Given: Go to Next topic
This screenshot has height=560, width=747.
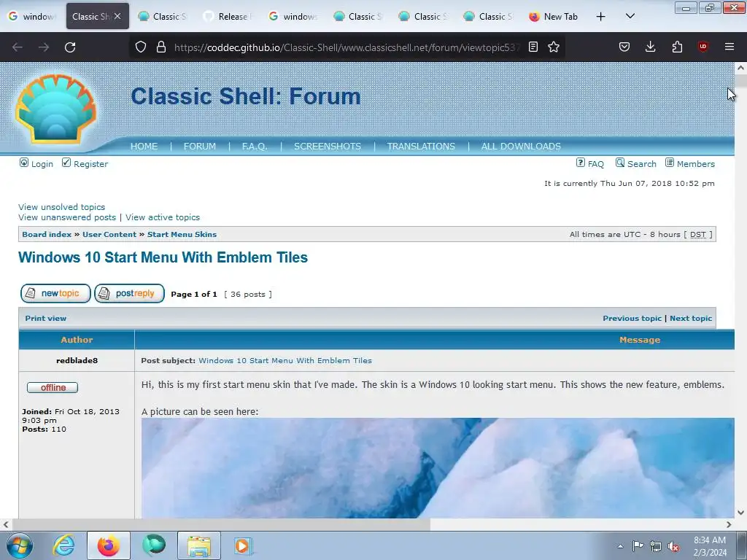Looking at the screenshot, I should [x=691, y=318].
